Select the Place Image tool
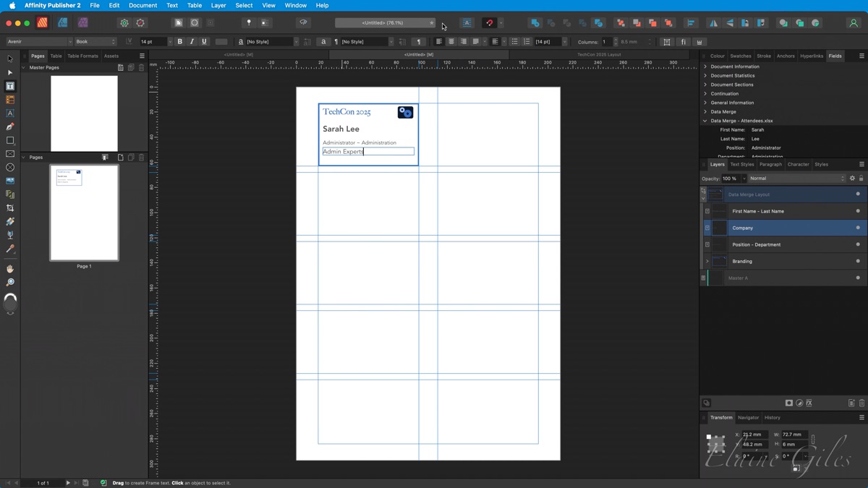The height and width of the screenshot is (488, 868). (x=10, y=181)
